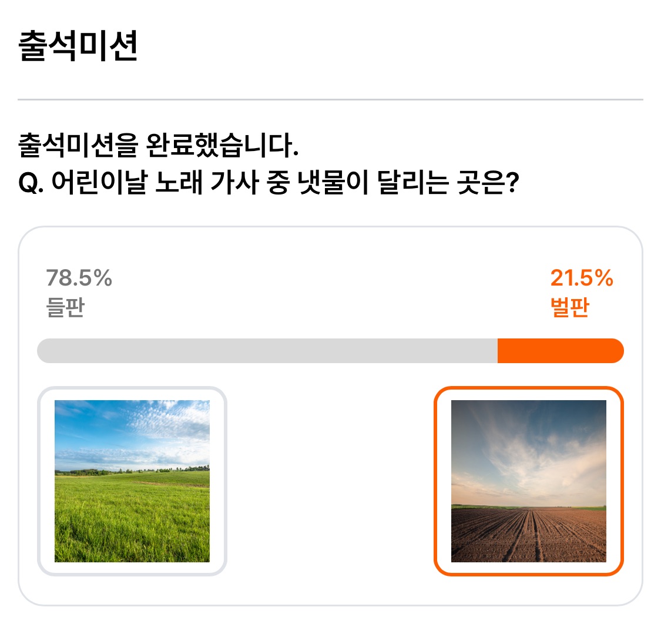The width and height of the screenshot is (661, 644).
Task: Click the gray segment of the result bar
Action: coord(267,351)
